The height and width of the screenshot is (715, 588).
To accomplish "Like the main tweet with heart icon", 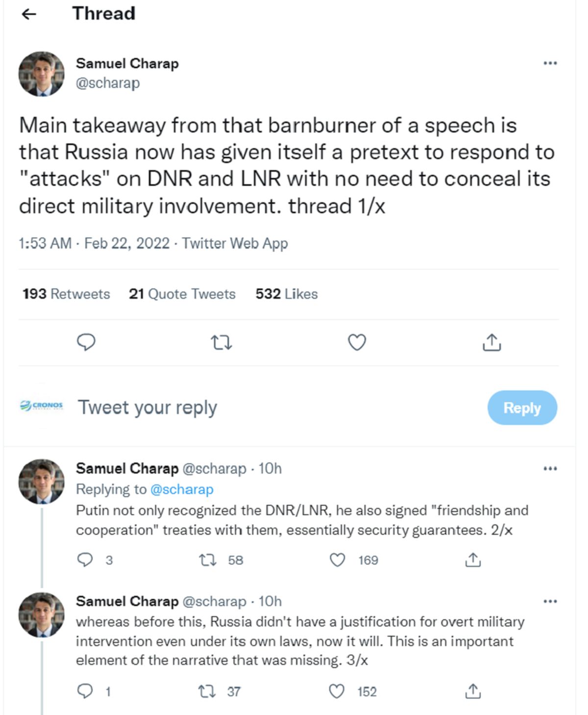I will (x=357, y=342).
